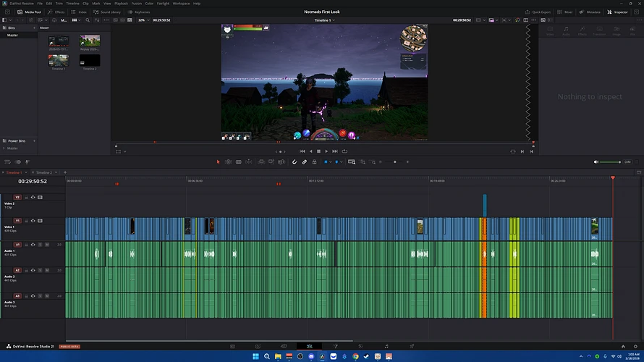644x362 pixels.
Task: Open the media pool sort options
Action: (x=97, y=20)
